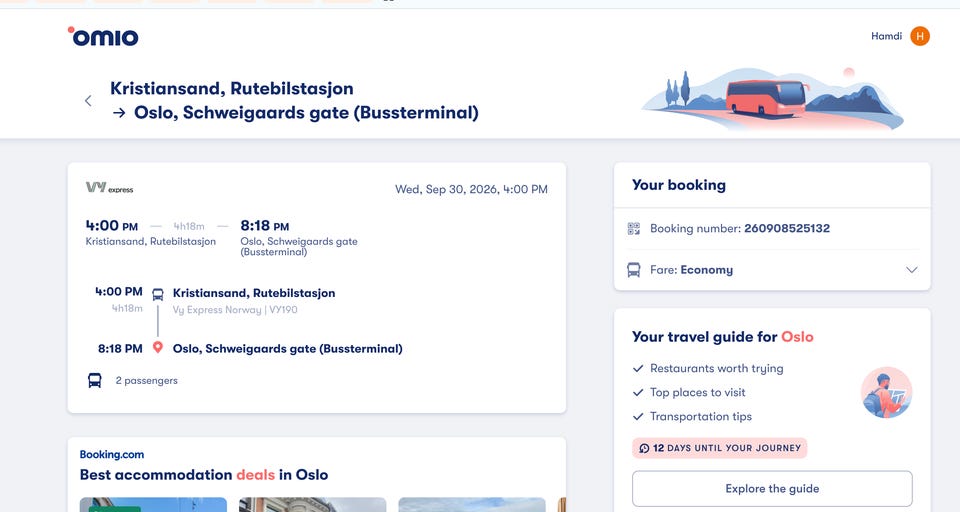Open the Hamdi account menu
The image size is (960, 512).
click(x=887, y=36)
